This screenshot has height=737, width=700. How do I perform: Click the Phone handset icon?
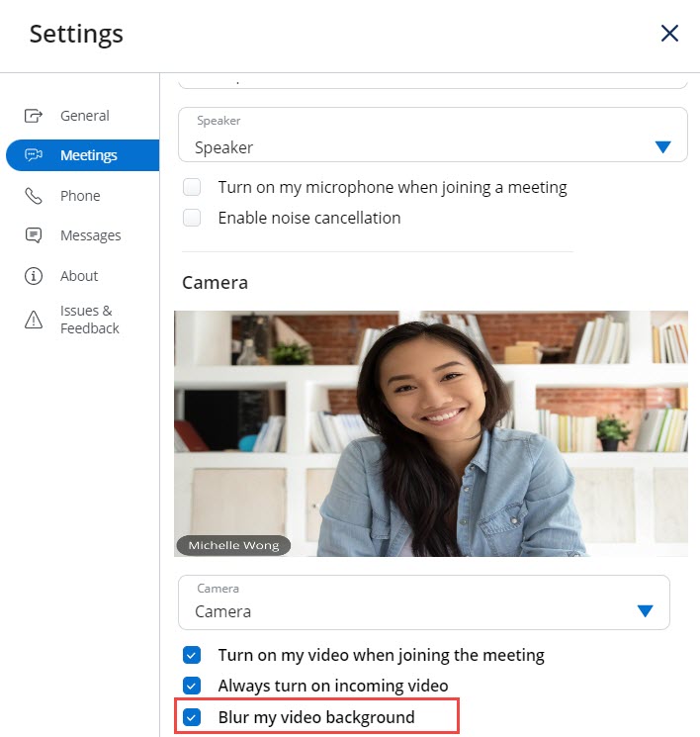(34, 196)
